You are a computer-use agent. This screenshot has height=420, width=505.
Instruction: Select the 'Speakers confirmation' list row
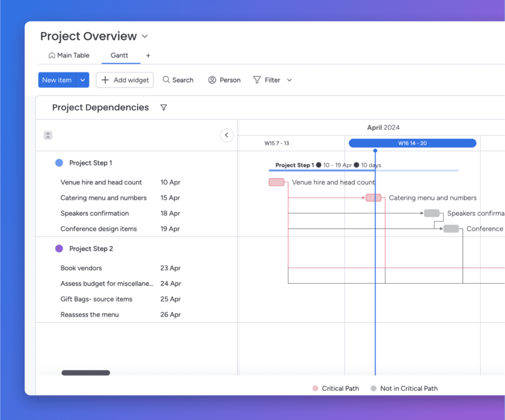point(137,213)
